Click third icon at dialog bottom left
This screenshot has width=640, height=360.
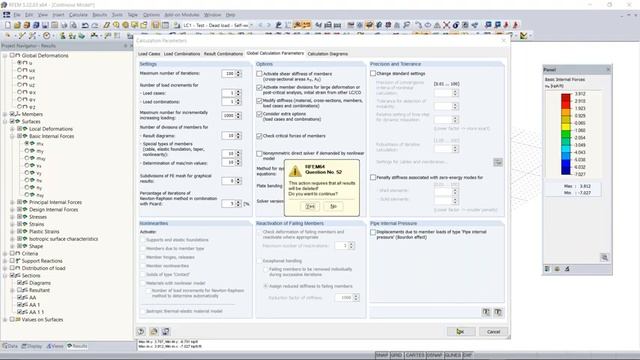coord(166,331)
